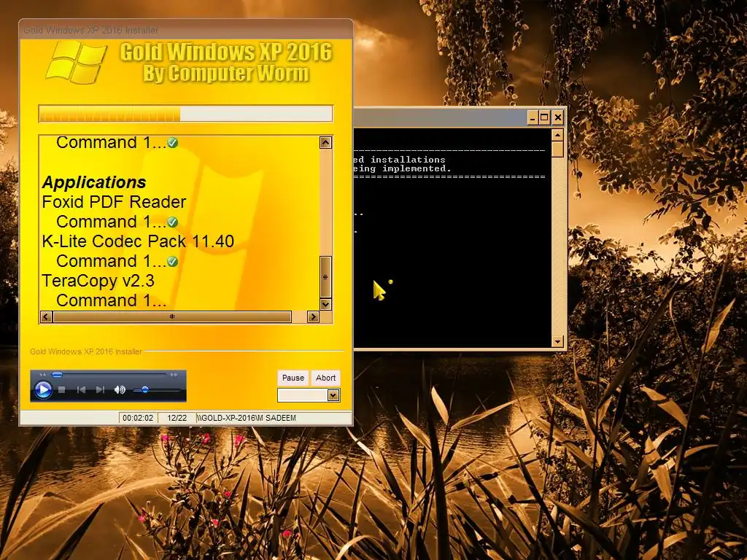Click the install list horizontal scrollbar thumb
Image resolution: width=747 pixels, height=560 pixels.
(x=172, y=316)
